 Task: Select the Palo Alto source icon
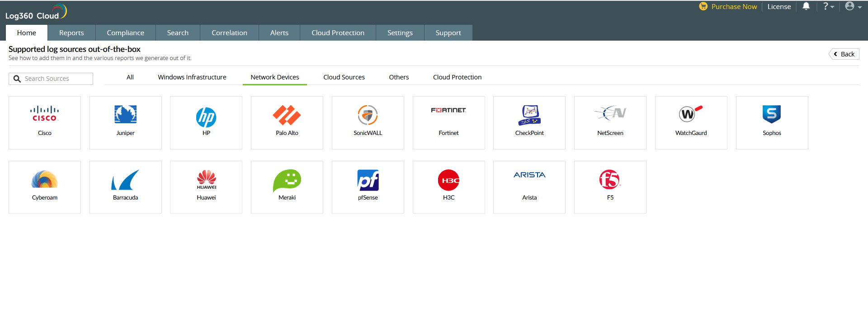tap(287, 115)
